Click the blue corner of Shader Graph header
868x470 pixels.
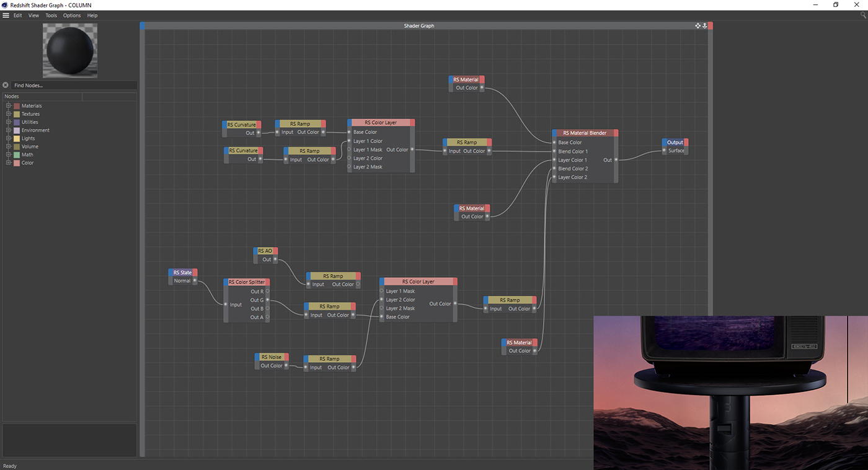(x=143, y=26)
